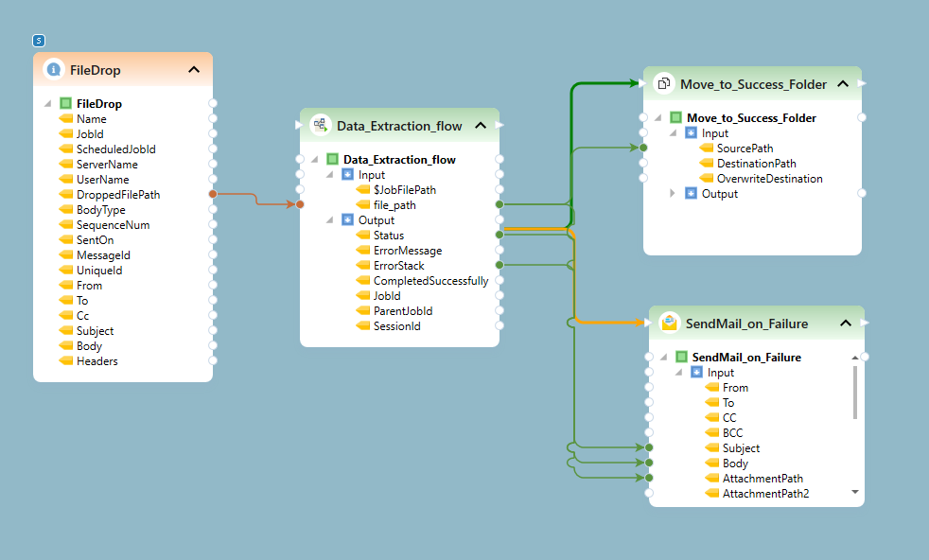Click the FileDrop info icon in header
Image resolution: width=929 pixels, height=560 pixels.
(x=53, y=69)
